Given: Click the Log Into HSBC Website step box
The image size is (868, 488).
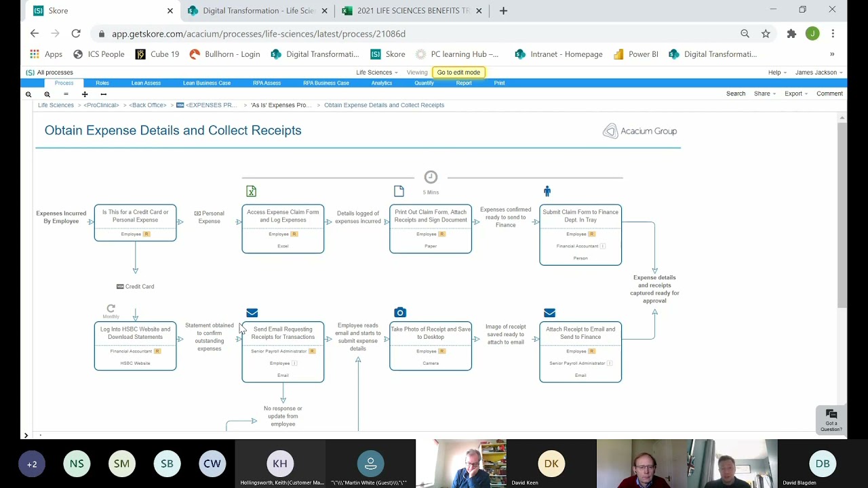Looking at the screenshot, I should click(136, 346).
